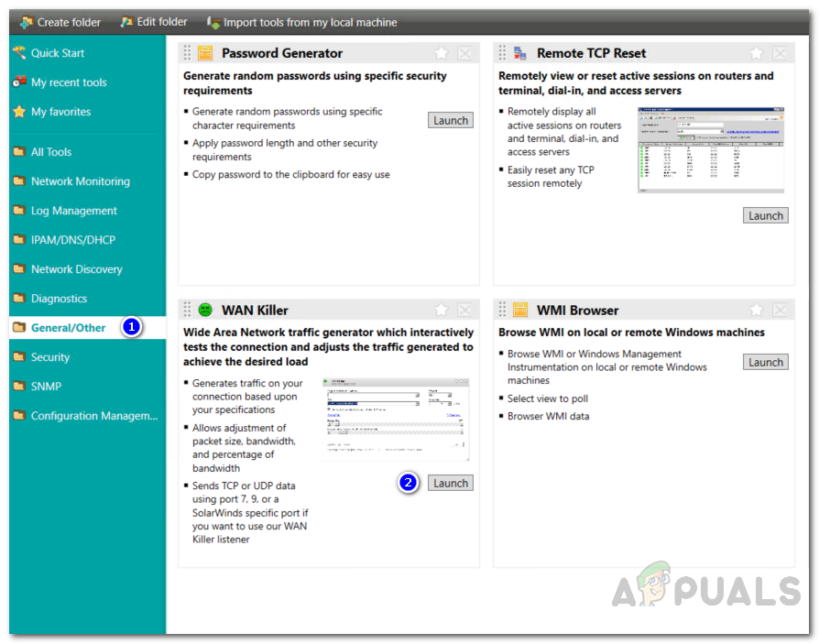Screen dimensions: 819x644
Task: Select the Network Discovery category
Action: coord(76,268)
